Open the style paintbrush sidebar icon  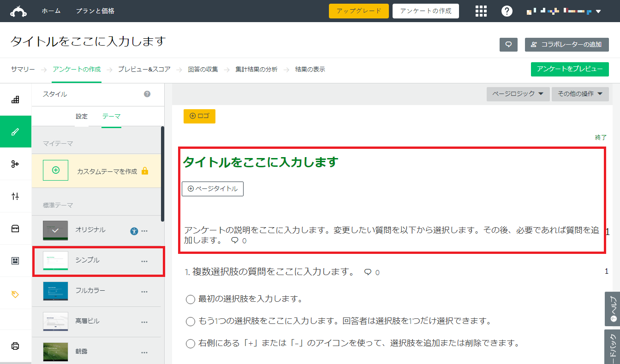(x=15, y=132)
